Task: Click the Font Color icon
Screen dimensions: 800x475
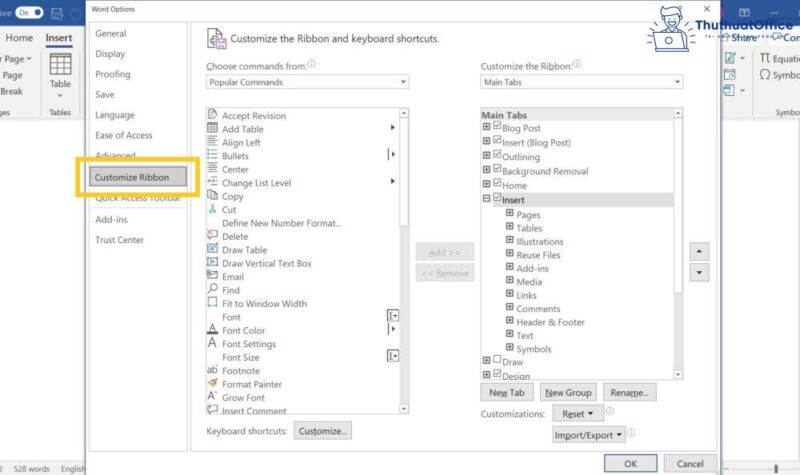Action: click(212, 330)
